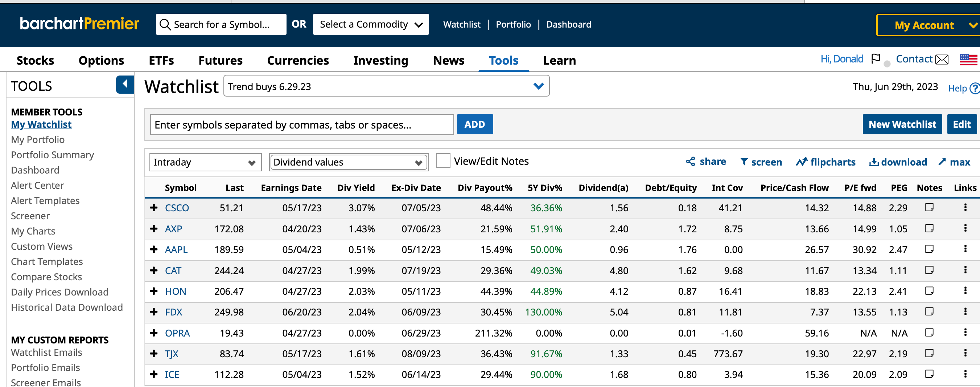Enable the View/Edit Notes checkbox

coord(443,161)
